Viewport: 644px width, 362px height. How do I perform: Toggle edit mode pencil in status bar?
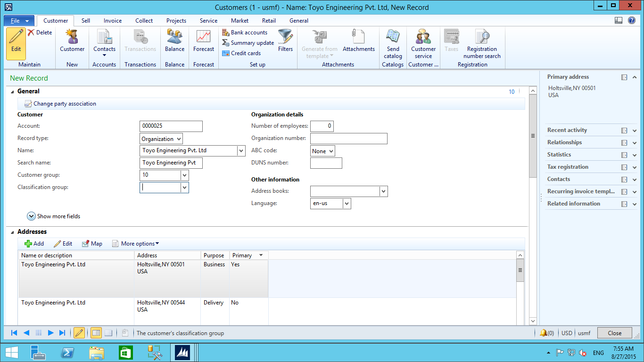click(x=79, y=333)
